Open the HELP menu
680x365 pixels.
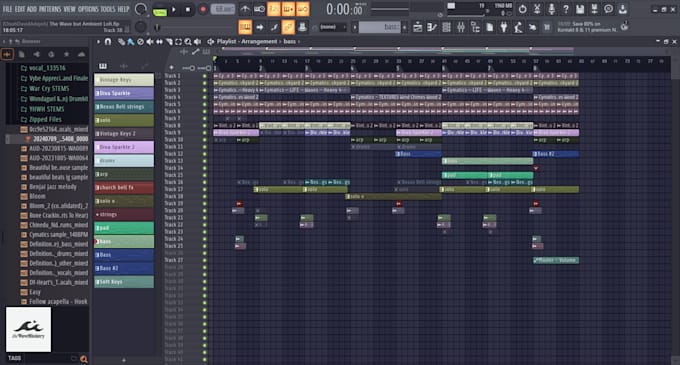click(x=124, y=9)
